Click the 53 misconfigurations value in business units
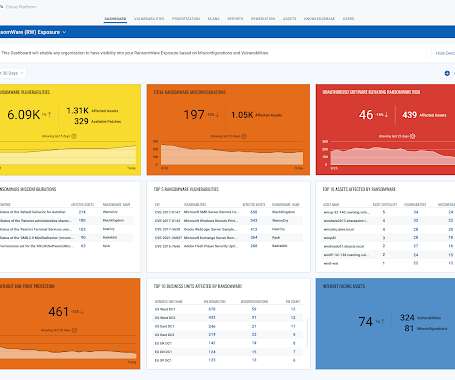The image size is (455, 380). click(254, 309)
